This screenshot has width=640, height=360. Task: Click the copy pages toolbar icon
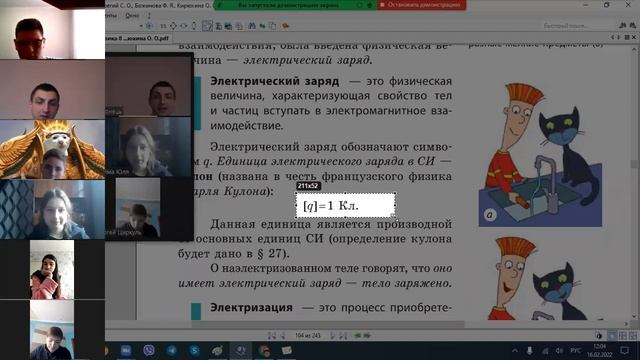pyautogui.click(x=272, y=26)
